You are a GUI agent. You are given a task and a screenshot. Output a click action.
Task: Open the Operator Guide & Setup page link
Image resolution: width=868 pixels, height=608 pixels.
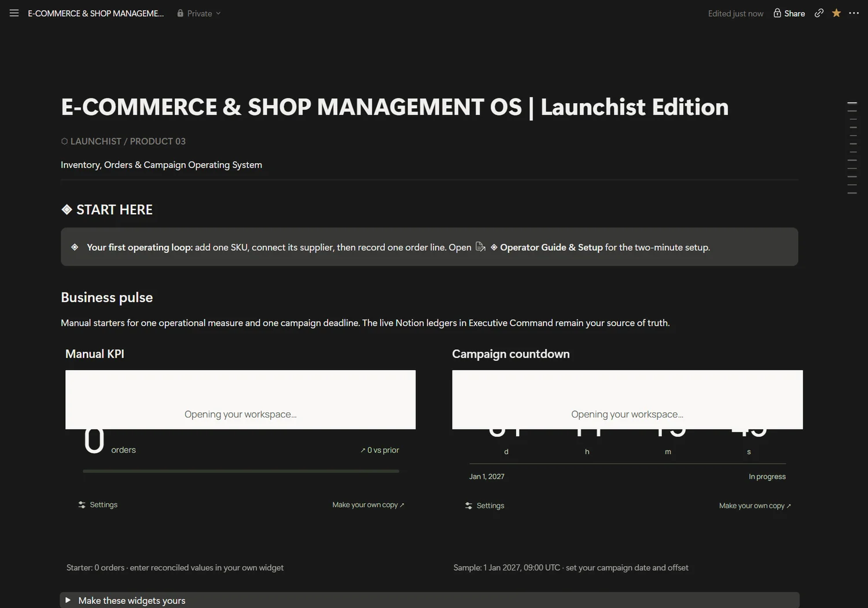(x=546, y=247)
